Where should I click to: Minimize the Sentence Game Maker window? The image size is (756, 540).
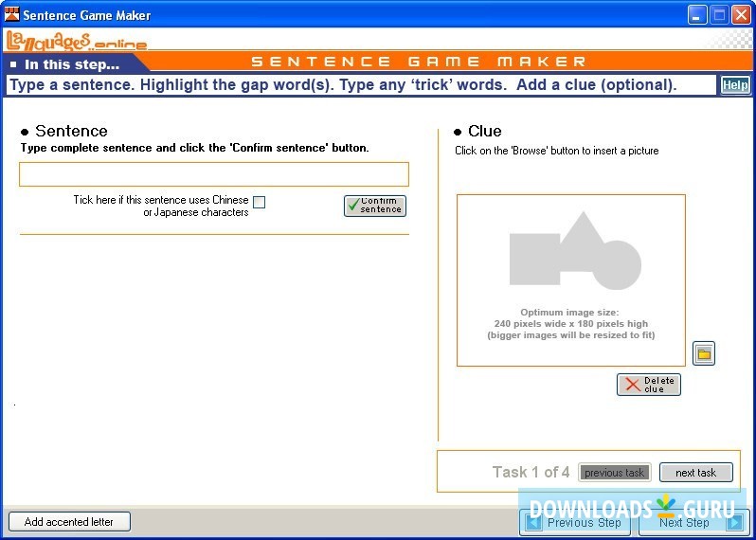(x=696, y=15)
